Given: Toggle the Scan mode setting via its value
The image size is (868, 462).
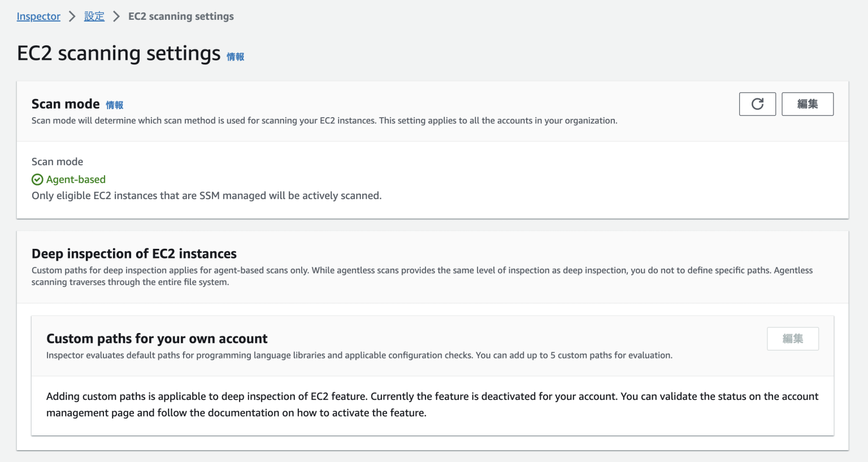Looking at the screenshot, I should (75, 179).
